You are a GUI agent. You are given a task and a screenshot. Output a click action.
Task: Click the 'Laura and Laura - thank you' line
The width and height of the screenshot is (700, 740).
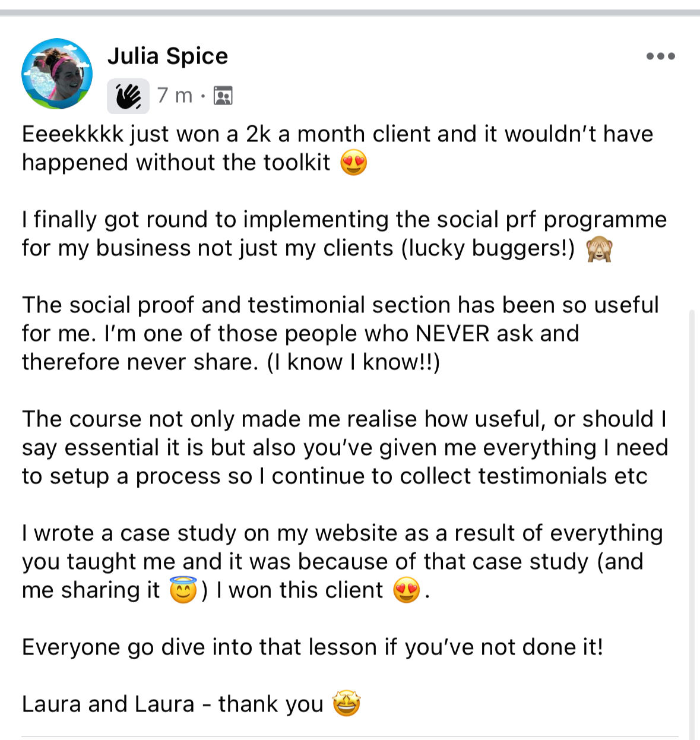tap(191, 704)
